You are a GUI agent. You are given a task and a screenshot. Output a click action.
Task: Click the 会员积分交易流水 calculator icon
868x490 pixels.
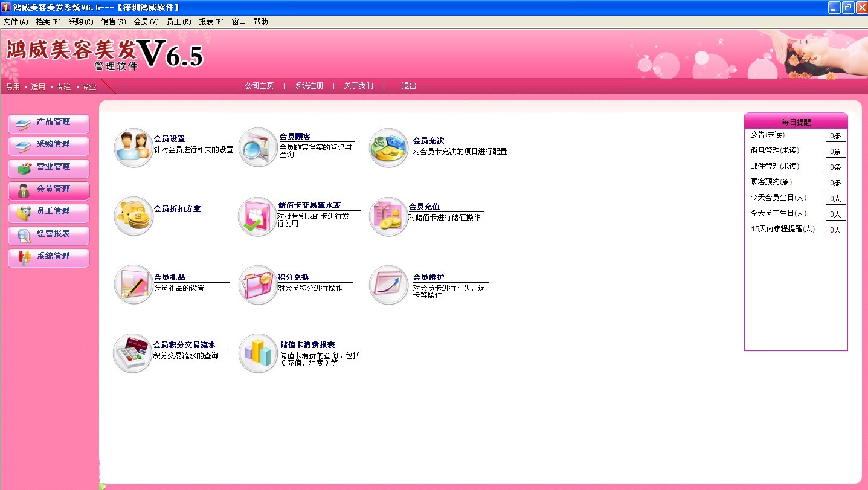[x=133, y=353]
